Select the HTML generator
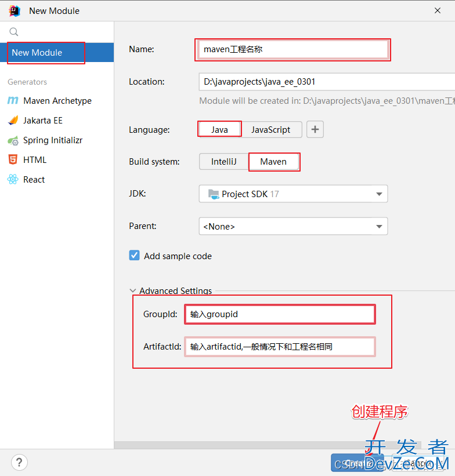 (x=35, y=160)
